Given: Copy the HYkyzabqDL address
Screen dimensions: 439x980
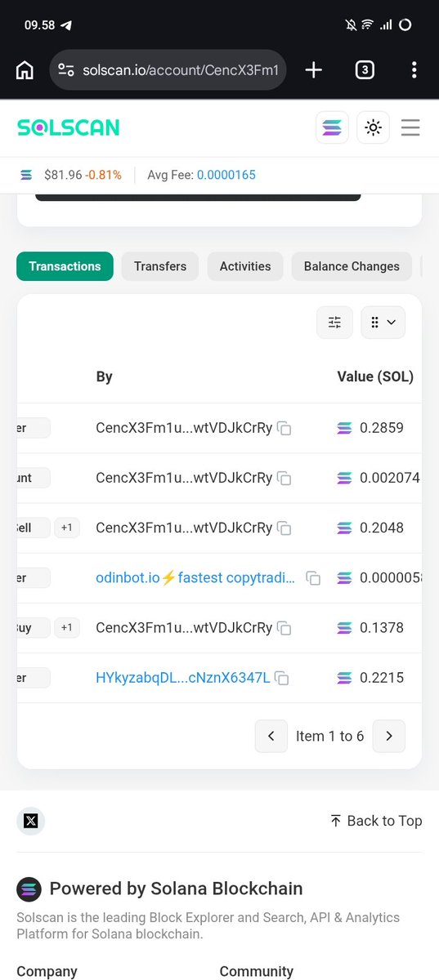Looking at the screenshot, I should point(282,678).
